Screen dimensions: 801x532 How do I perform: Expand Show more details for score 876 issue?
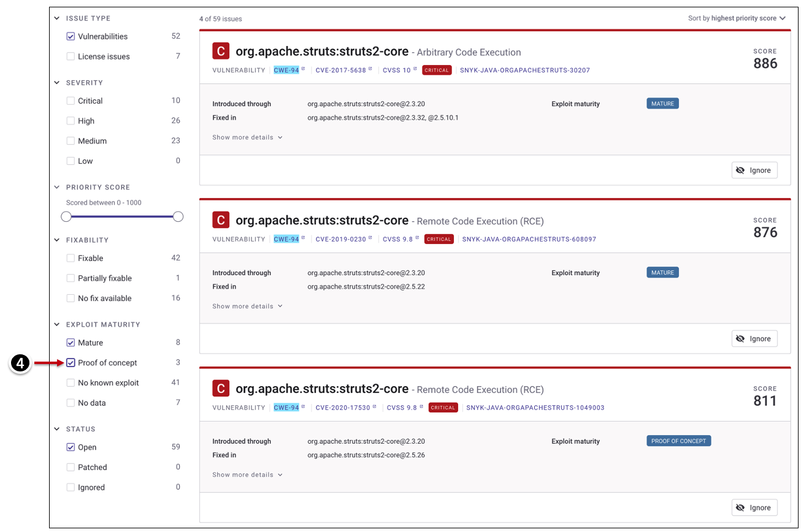pos(247,306)
